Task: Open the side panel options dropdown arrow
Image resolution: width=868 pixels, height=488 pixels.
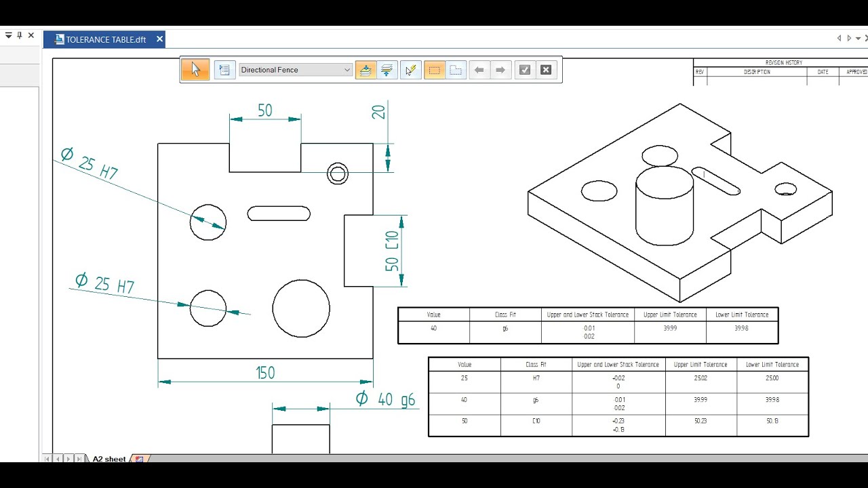Action: tap(9, 35)
